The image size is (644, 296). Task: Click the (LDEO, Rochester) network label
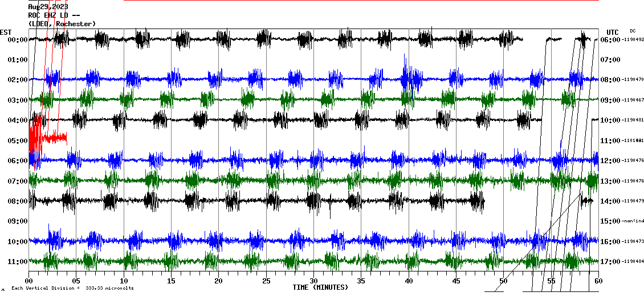pos(62,23)
